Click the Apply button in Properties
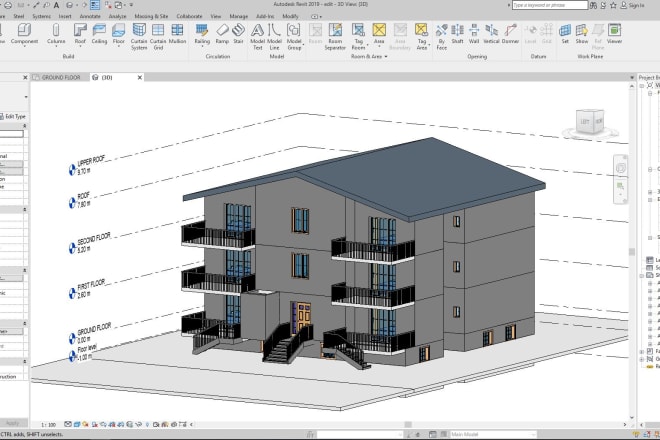 [13, 423]
